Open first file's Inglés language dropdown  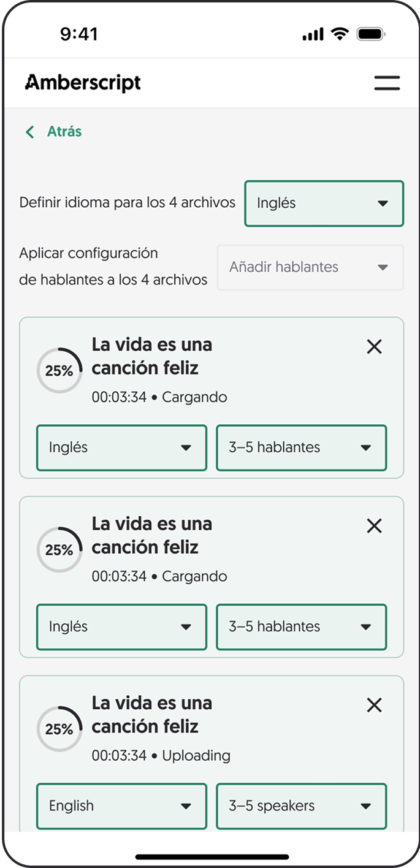coord(121,447)
